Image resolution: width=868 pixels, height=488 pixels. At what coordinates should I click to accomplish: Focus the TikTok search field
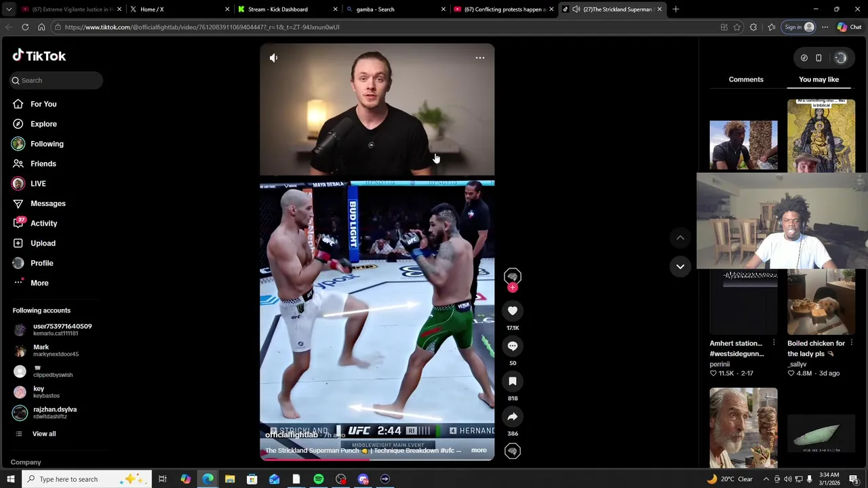pos(56,80)
